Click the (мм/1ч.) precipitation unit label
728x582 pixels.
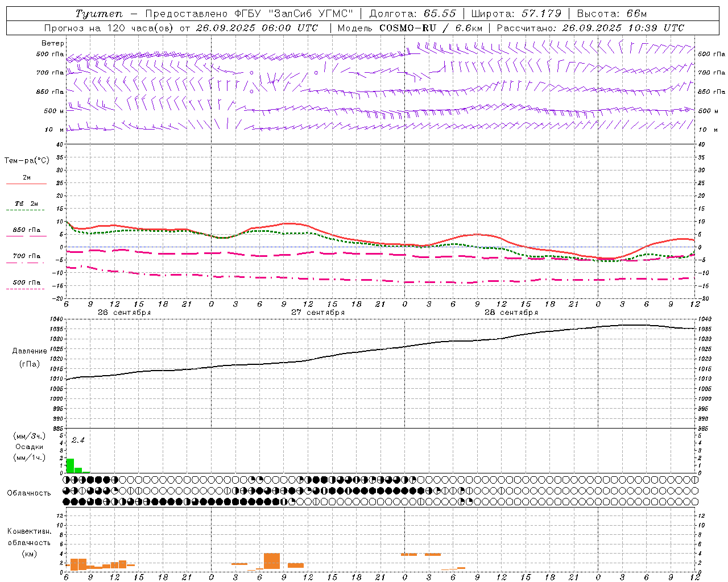pos(30,458)
